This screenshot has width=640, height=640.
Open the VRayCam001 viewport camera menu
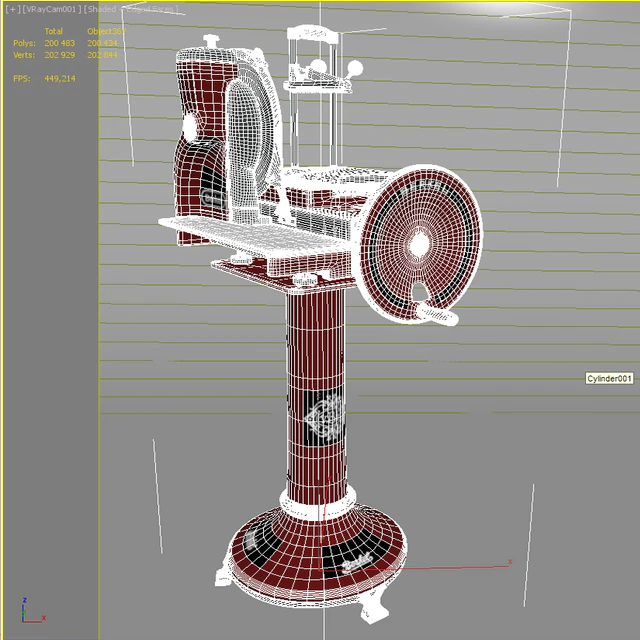[x=51, y=9]
